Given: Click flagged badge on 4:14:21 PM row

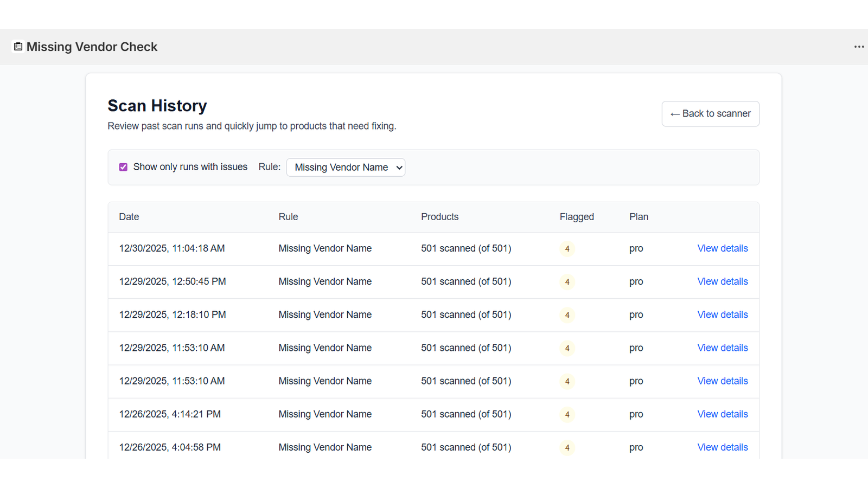Looking at the screenshot, I should pos(567,415).
